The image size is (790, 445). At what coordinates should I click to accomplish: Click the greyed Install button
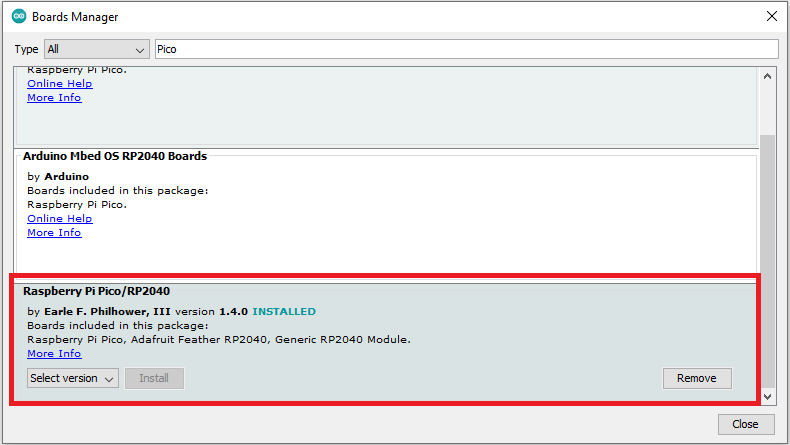point(154,378)
